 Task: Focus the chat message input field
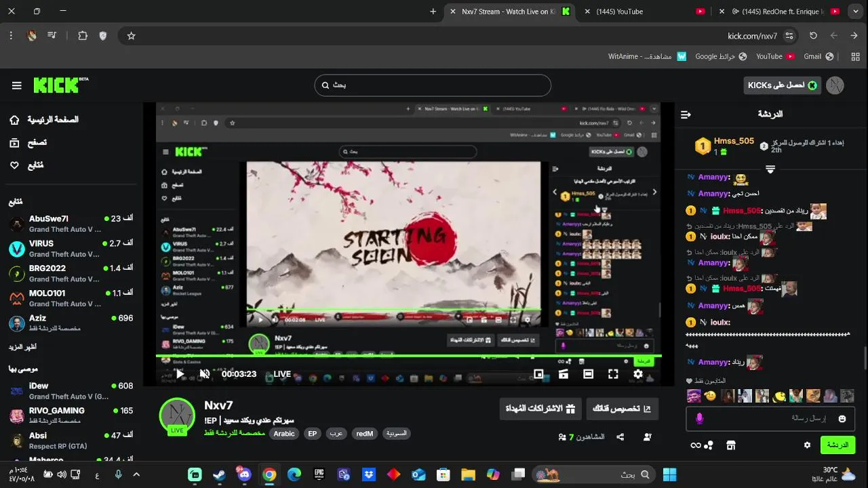coord(771,419)
